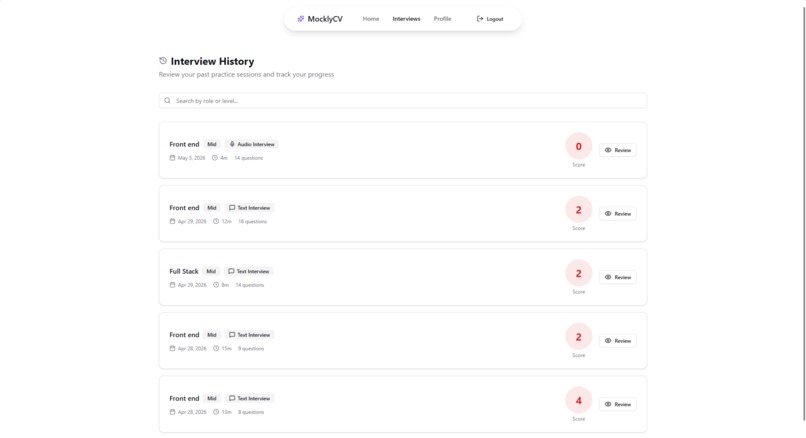Click the magnifier icon in the search bar
806x438 pixels.
(x=167, y=101)
